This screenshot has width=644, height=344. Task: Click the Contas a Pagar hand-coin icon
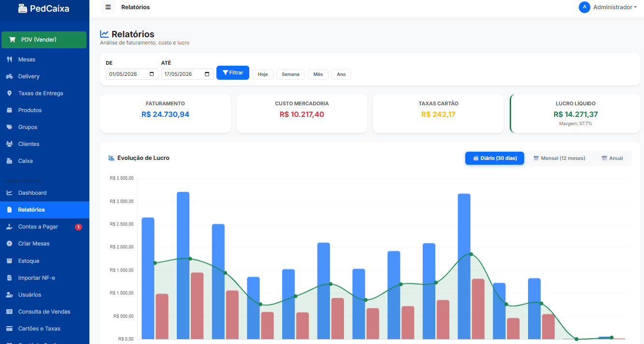tap(9, 227)
